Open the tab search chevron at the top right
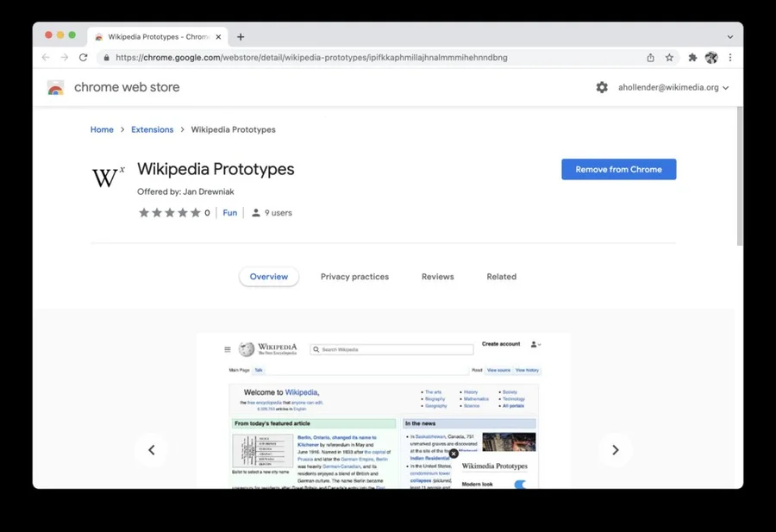Image resolution: width=776 pixels, height=532 pixels. (x=730, y=36)
